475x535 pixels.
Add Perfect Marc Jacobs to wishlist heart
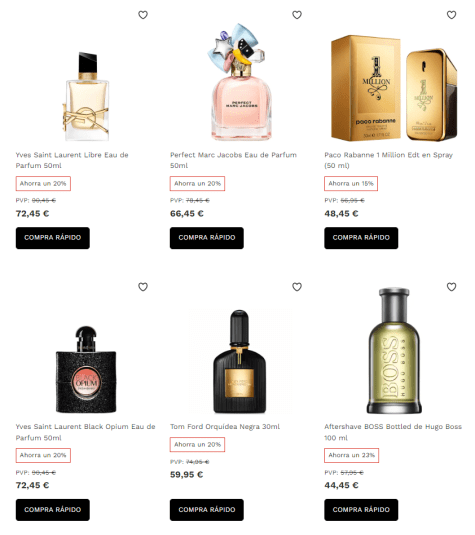297,15
